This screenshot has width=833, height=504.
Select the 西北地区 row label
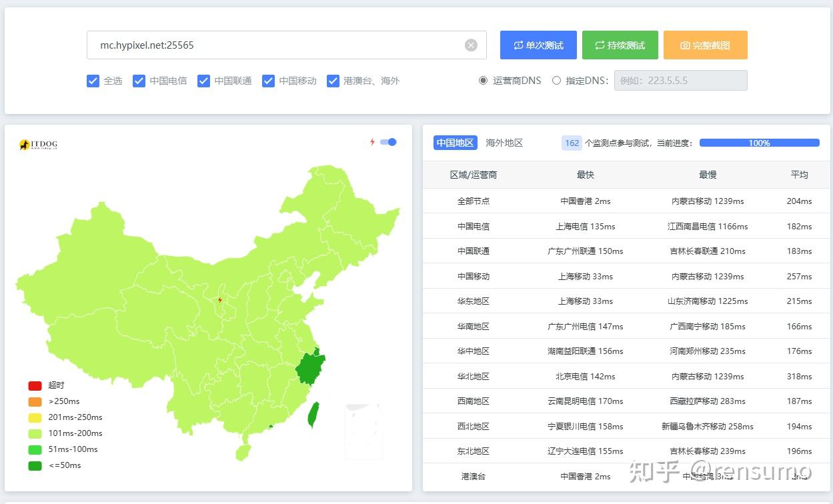point(474,427)
